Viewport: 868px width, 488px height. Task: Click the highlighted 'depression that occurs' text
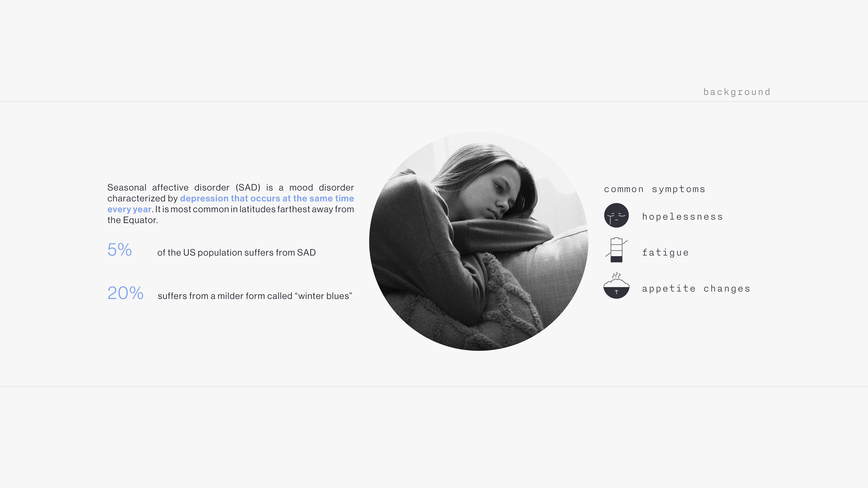tap(230, 198)
